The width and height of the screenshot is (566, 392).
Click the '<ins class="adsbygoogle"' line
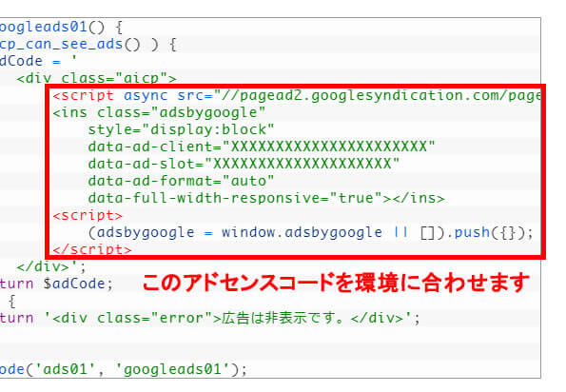click(x=159, y=112)
